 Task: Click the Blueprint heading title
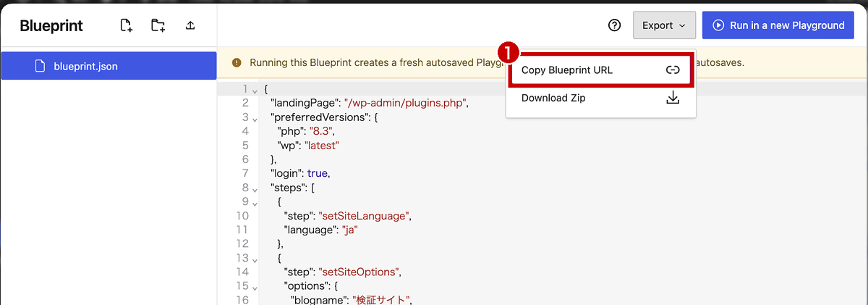(51, 26)
